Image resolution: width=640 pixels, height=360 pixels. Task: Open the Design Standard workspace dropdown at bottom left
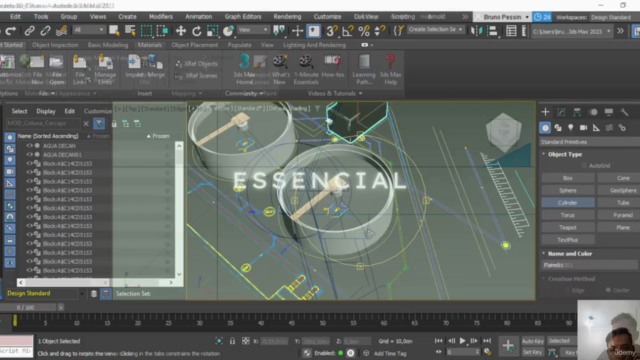pyautogui.click(x=44, y=293)
